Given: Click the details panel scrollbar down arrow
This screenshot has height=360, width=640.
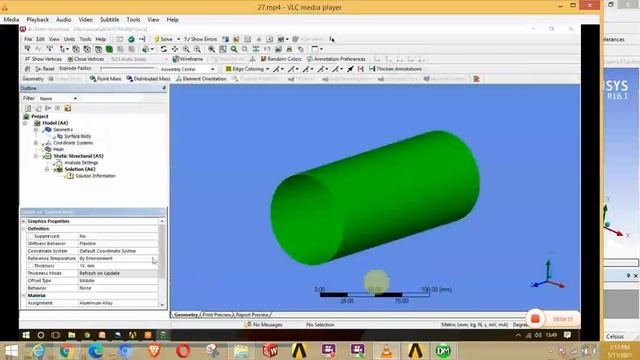Looking at the screenshot, I should tap(162, 305).
